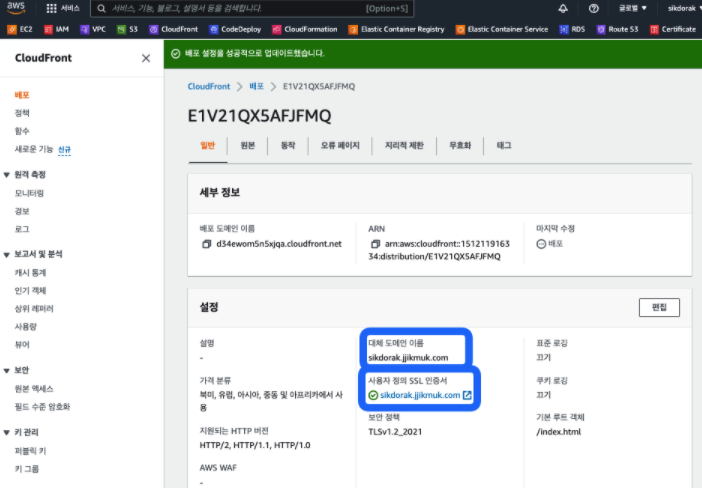Image resolution: width=702 pixels, height=488 pixels.
Task: Open 필드 수준 암호화 in the sidebar
Action: pos(43,407)
